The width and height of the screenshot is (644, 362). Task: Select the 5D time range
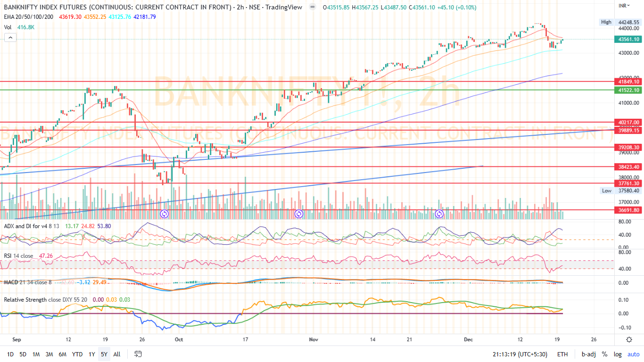pyautogui.click(x=23, y=354)
